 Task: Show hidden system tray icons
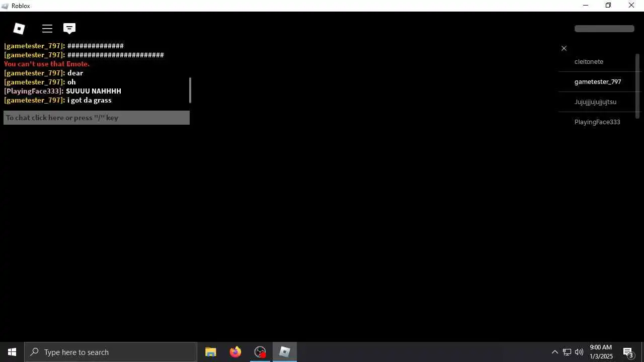pyautogui.click(x=554, y=352)
